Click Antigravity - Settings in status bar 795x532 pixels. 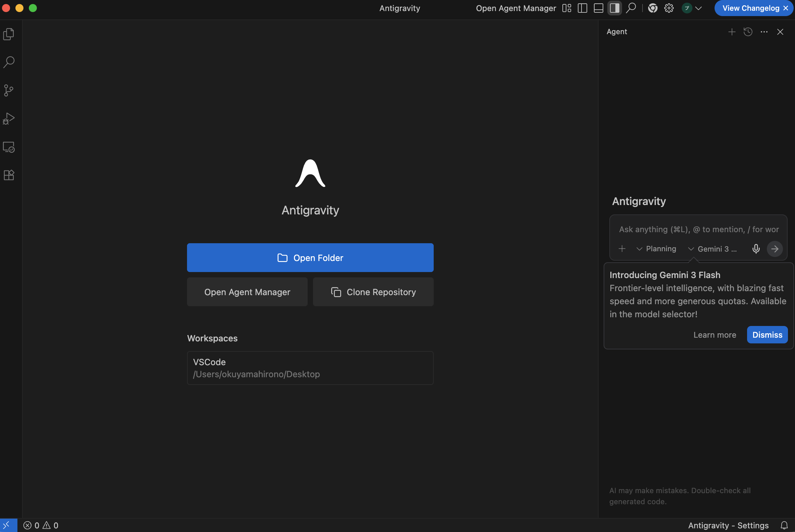coord(728,525)
